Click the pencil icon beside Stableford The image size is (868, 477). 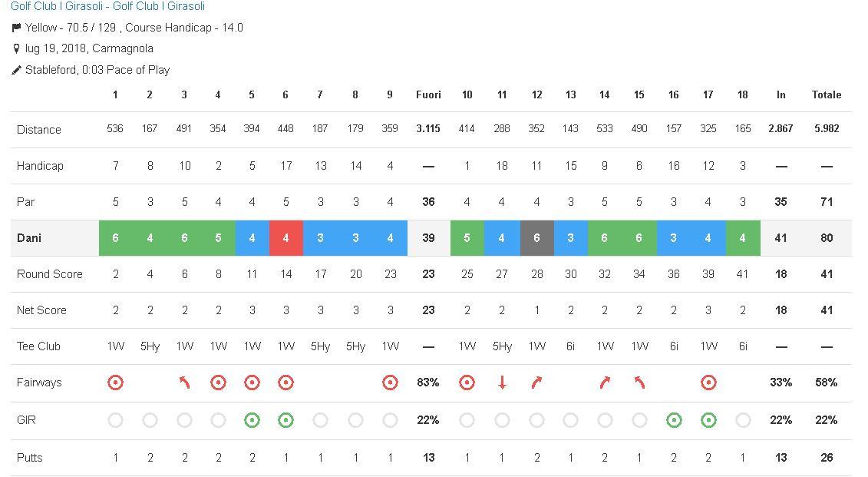16,70
